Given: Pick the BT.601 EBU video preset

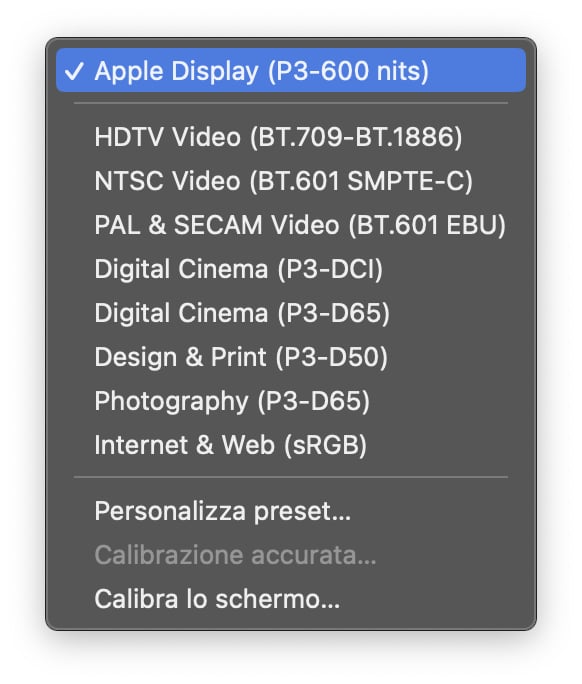Looking at the screenshot, I should 291,225.
